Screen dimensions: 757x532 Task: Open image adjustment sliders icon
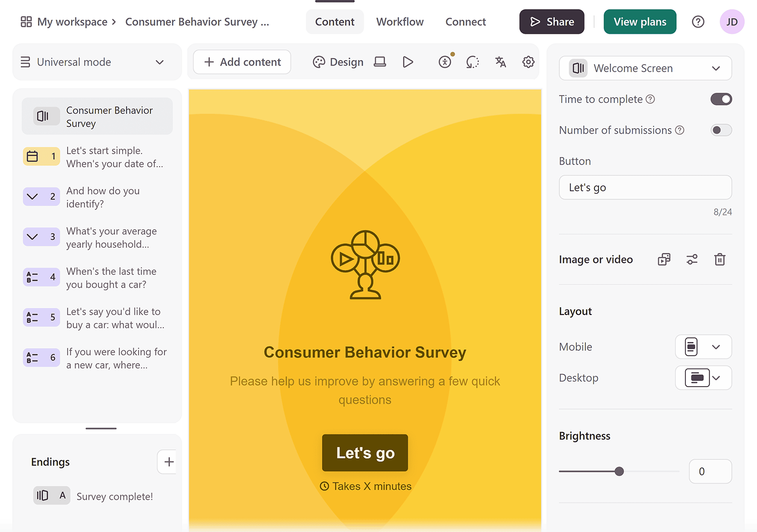pyautogui.click(x=692, y=259)
